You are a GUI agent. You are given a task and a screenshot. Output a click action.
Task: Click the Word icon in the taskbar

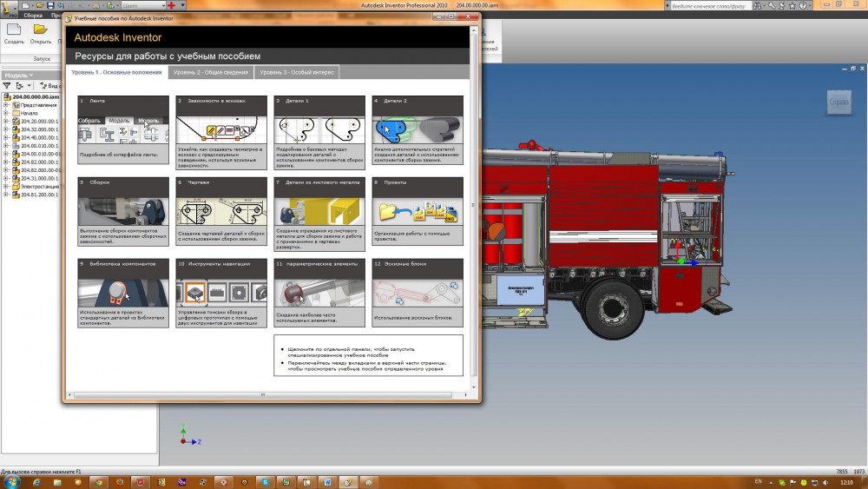click(x=328, y=482)
